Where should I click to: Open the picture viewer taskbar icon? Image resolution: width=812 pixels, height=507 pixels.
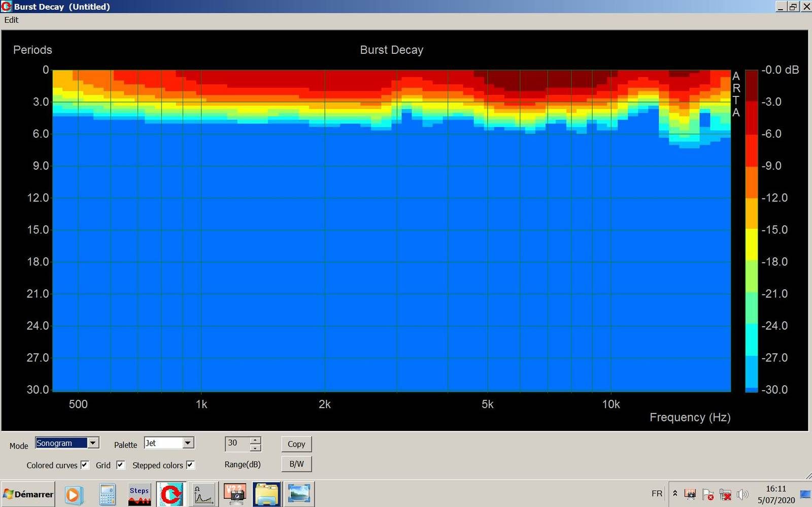pos(298,494)
